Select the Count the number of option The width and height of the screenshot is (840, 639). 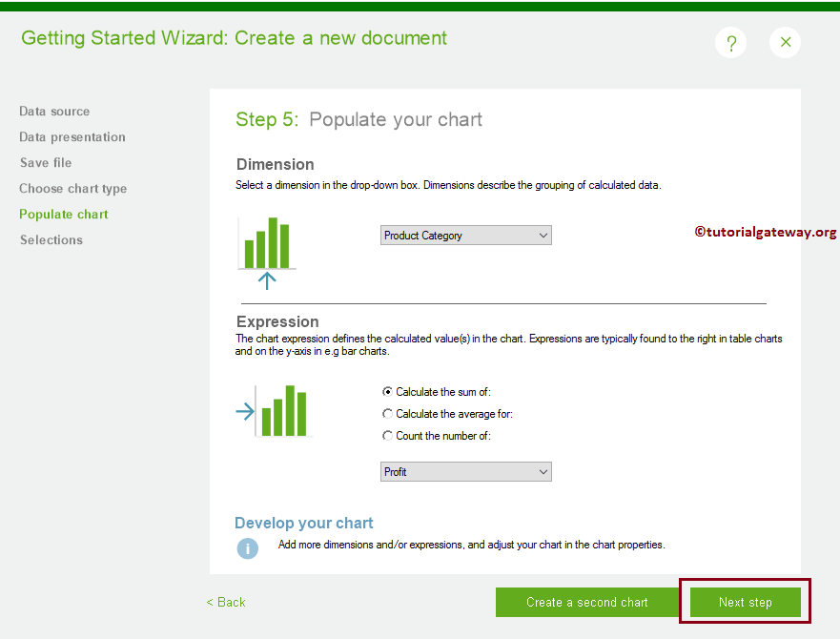click(387, 434)
